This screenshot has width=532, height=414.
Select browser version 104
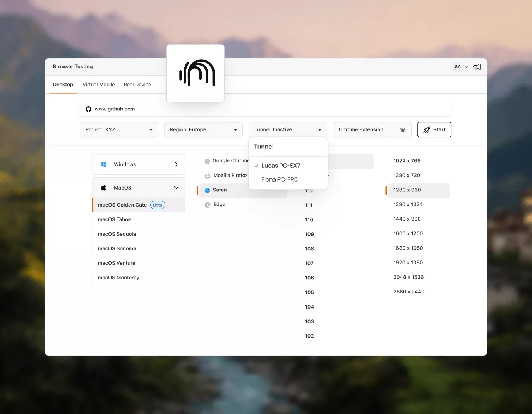click(309, 307)
